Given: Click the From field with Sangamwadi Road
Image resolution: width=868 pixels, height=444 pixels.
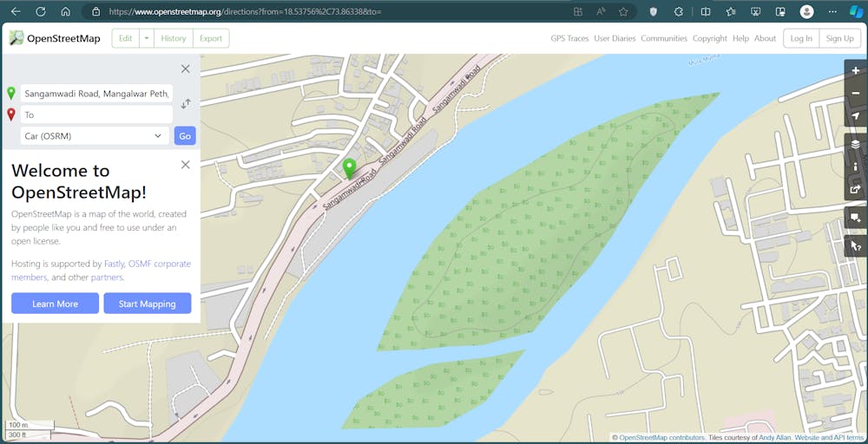Looking at the screenshot, I should (x=96, y=94).
